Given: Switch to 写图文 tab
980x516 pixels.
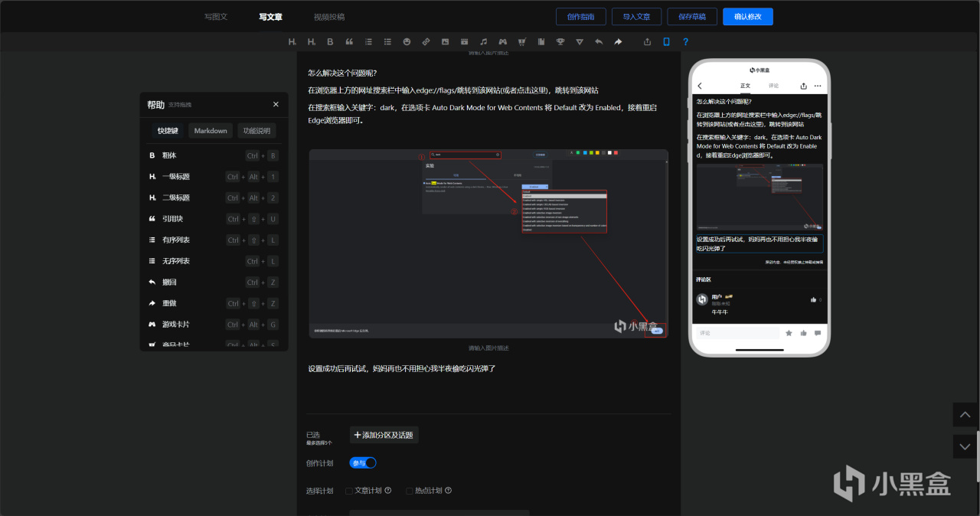Looking at the screenshot, I should pos(216,16).
